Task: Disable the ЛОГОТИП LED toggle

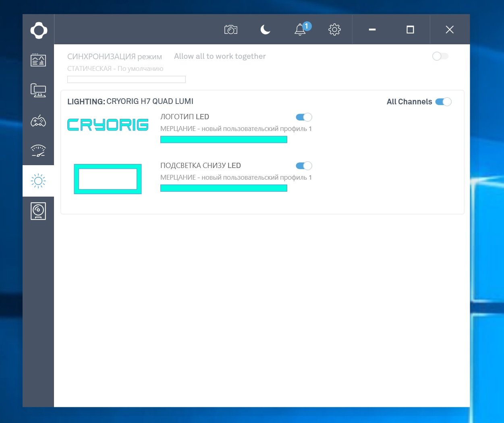Action: pos(304,117)
